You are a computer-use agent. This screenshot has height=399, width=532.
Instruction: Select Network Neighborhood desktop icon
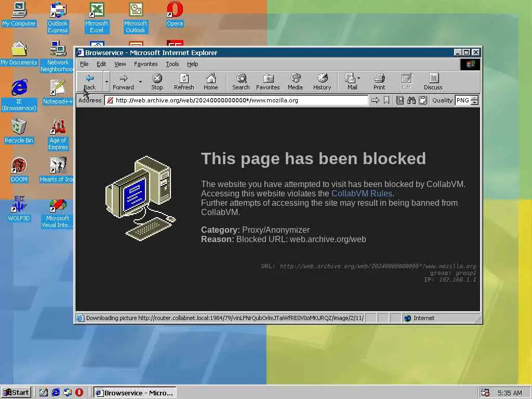(57, 56)
